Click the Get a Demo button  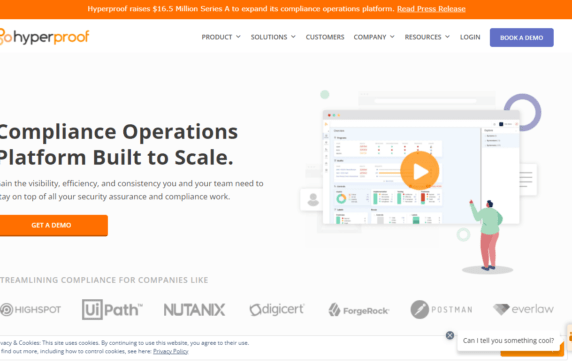coord(53,225)
